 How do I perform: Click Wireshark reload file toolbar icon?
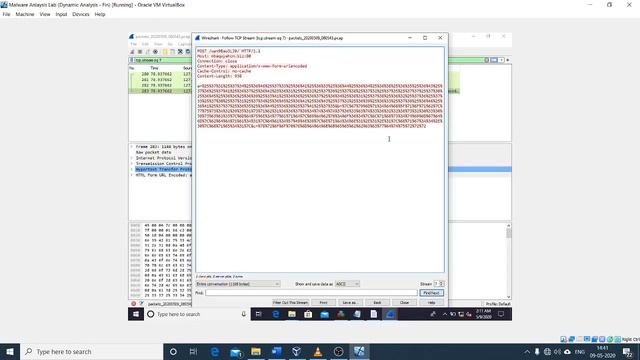click(188, 52)
